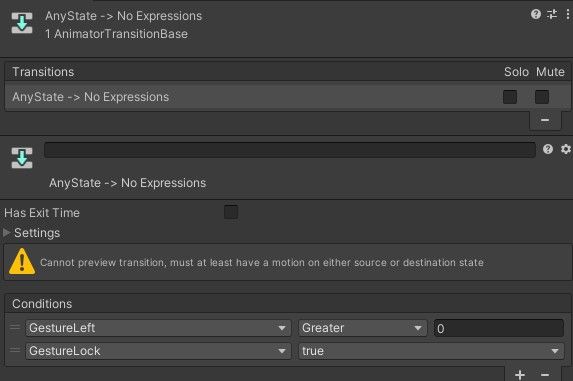Image resolution: width=573 pixels, height=381 pixels.
Task: Open the header three-dot context menu
Action: coord(568,14)
